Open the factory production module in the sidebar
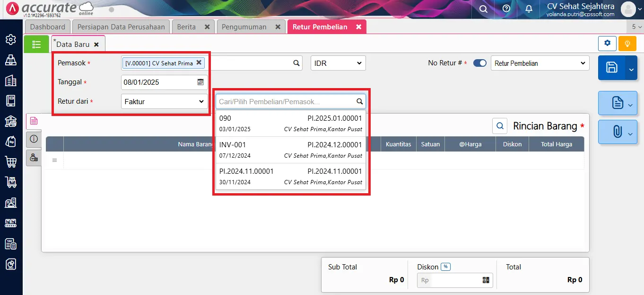 (x=11, y=223)
